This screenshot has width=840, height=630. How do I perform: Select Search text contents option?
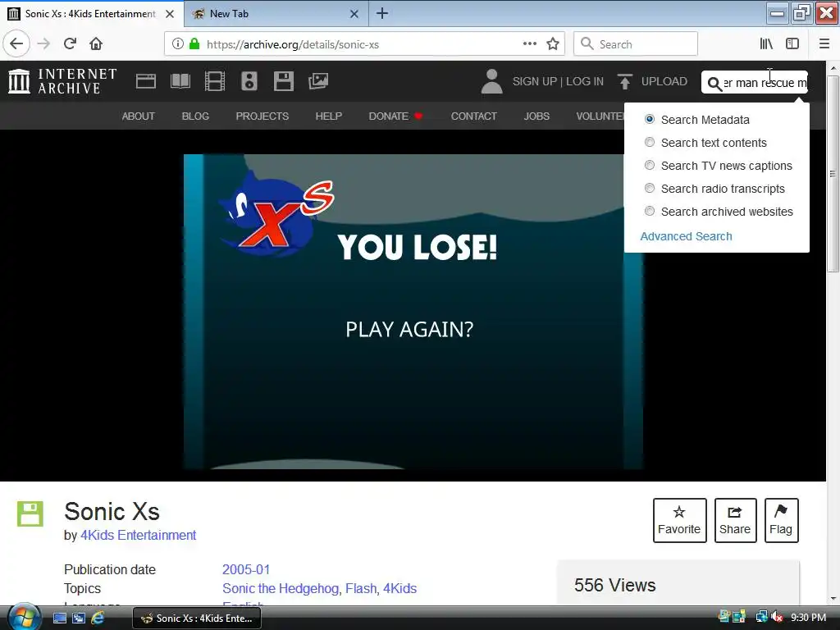[650, 142]
